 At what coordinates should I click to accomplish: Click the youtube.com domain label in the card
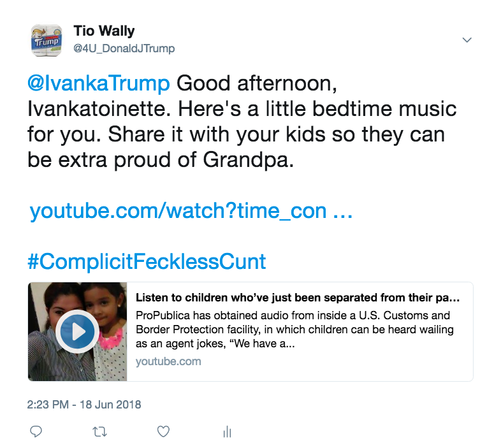[x=168, y=361]
